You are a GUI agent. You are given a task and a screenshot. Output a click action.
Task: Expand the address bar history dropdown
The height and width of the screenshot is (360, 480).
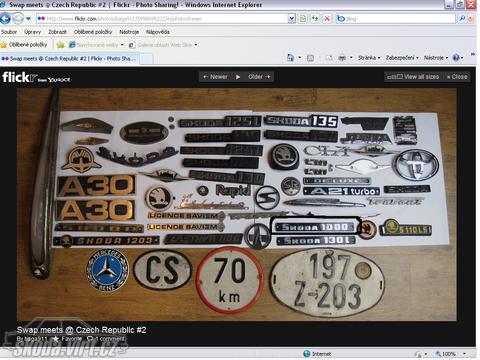point(291,18)
